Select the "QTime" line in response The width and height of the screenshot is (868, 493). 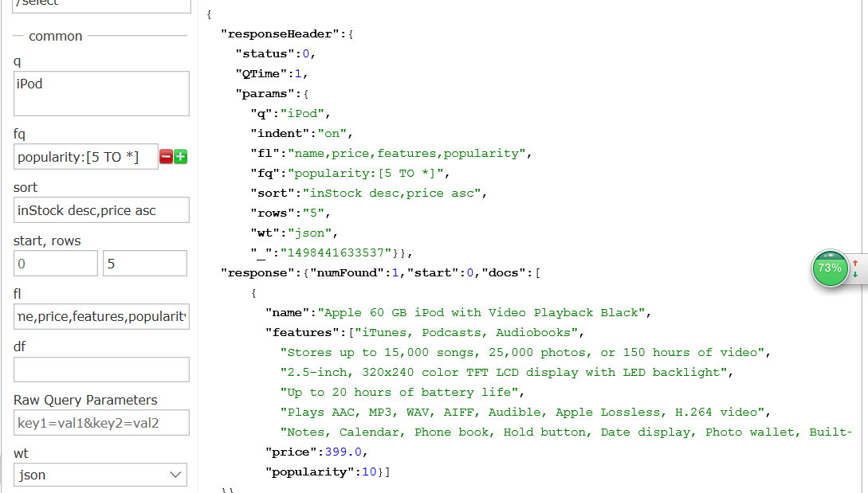(272, 73)
